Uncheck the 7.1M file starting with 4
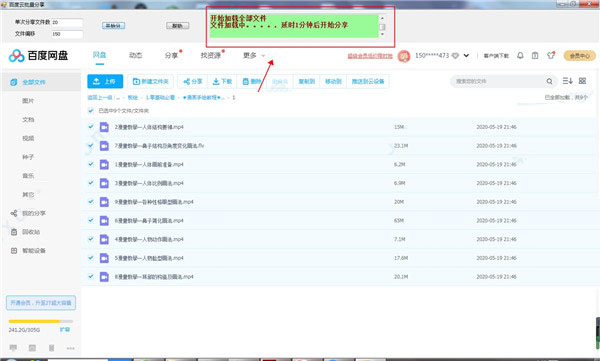The height and width of the screenshot is (361, 600). 91,239
